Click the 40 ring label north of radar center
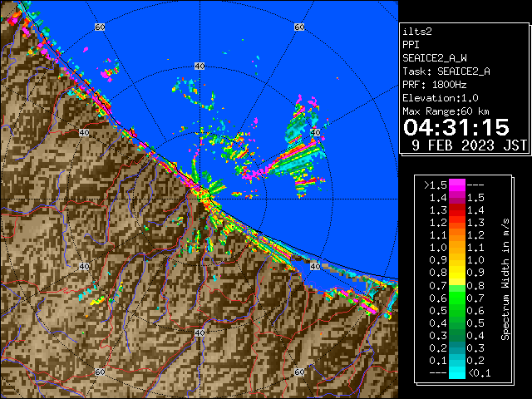 coord(199,66)
